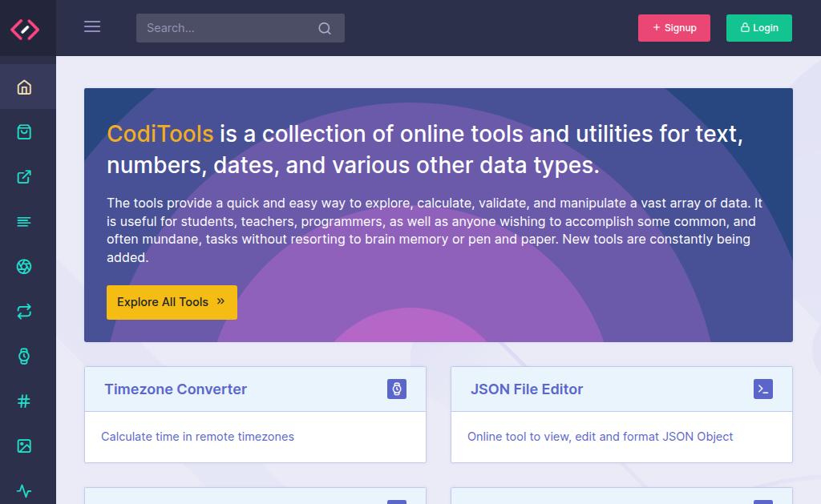Viewport: 821px width, 504px height.
Task: Open the aperture sidebar icon
Action: 24,267
